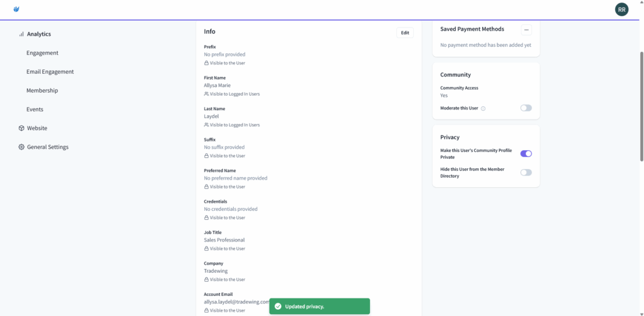Viewport: 644px width, 316px height.
Task: Select Membership in the sidebar
Action: [x=42, y=91]
